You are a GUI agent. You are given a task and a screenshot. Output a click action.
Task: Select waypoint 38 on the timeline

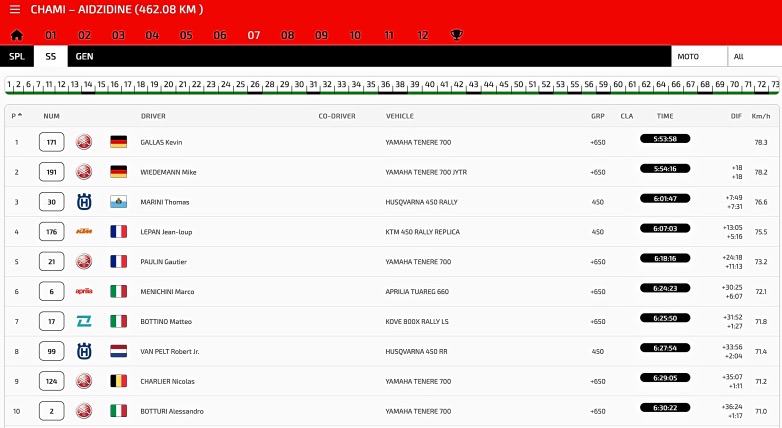[x=400, y=85]
